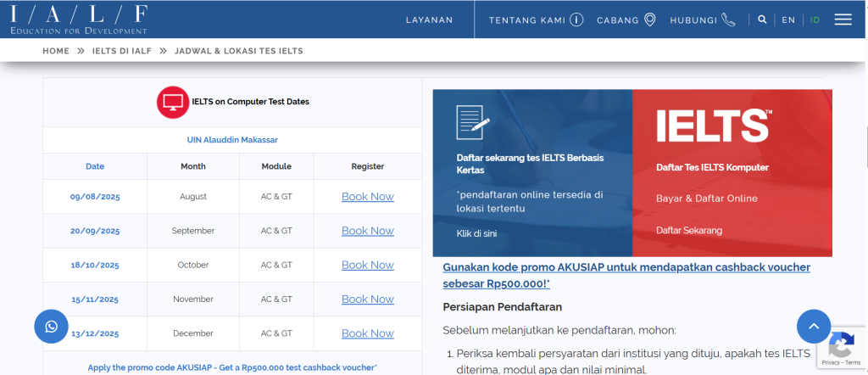Viewport: 868px width, 375px height.
Task: Click Book Now for 15/11/2025
Action: 368,299
